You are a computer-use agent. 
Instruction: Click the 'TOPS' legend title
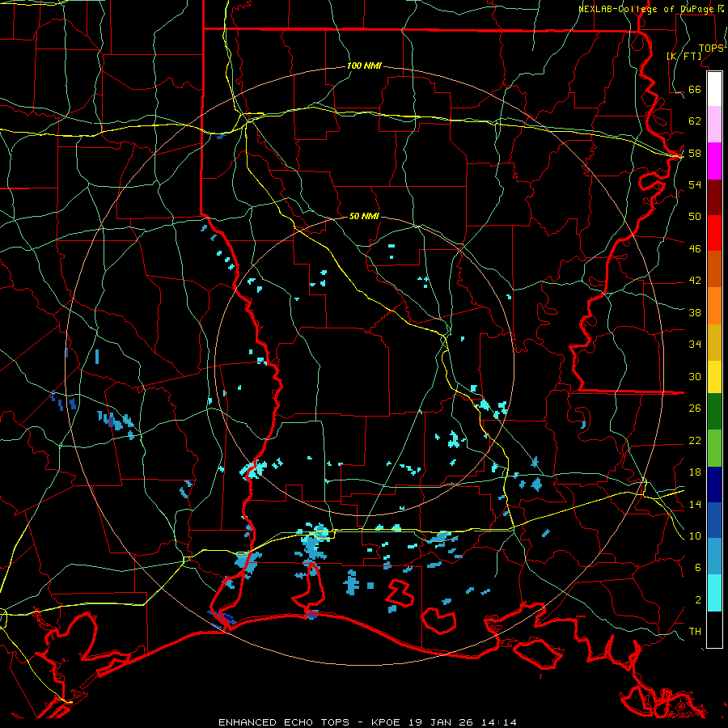711,49
